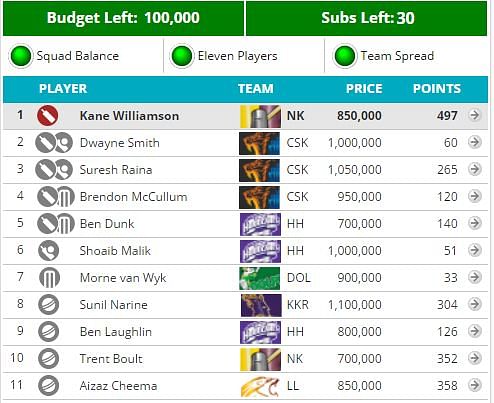Sort by the POINTS column header

[437, 89]
